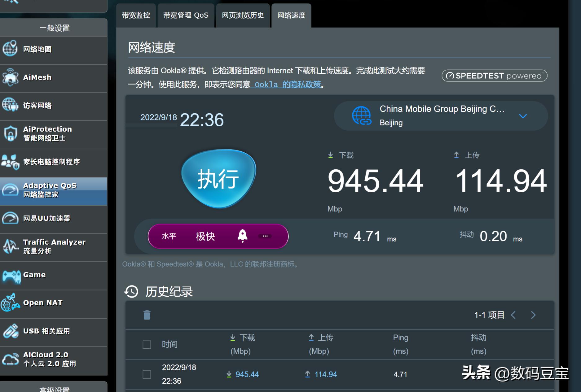This screenshot has width=581, height=392.
Task: Switch to the 网页浏览历史 tab
Action: [243, 15]
